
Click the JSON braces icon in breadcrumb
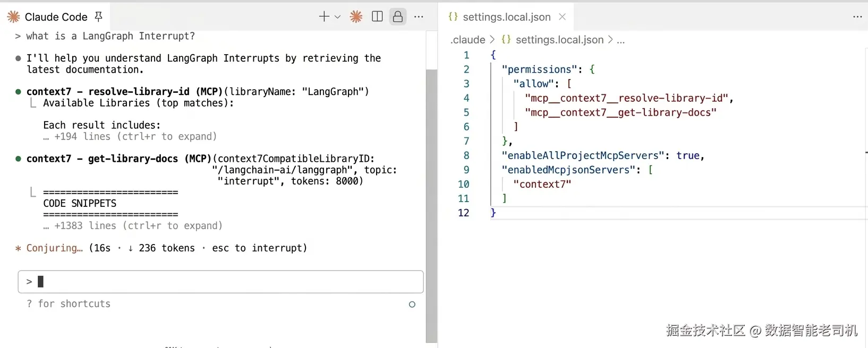coord(506,40)
